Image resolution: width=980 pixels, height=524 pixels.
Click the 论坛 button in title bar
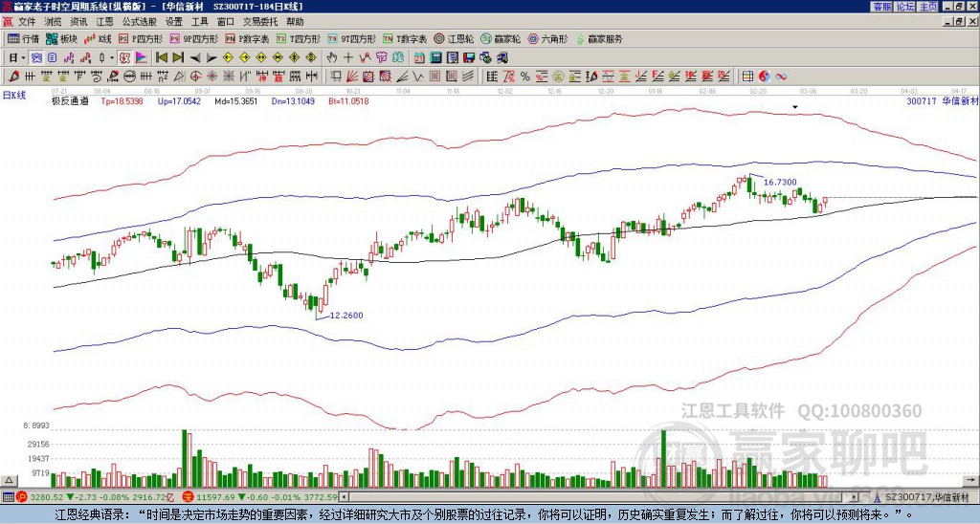pyautogui.click(x=905, y=6)
